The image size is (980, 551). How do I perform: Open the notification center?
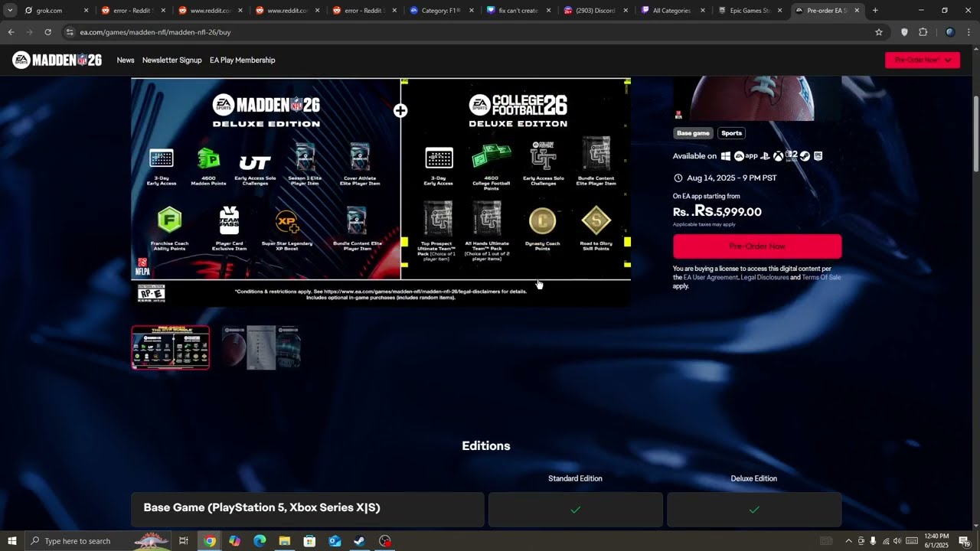tap(965, 541)
